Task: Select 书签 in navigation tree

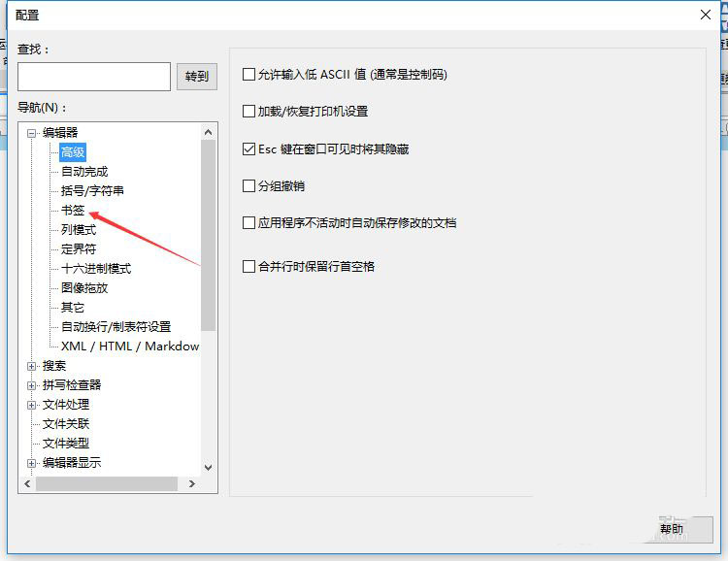Action: pyautogui.click(x=73, y=211)
